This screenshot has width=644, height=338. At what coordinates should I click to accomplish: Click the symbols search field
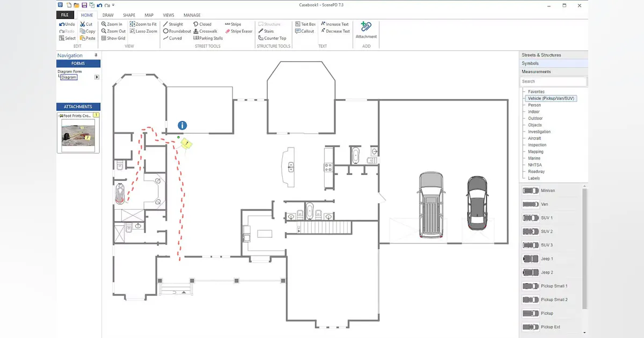553,82
